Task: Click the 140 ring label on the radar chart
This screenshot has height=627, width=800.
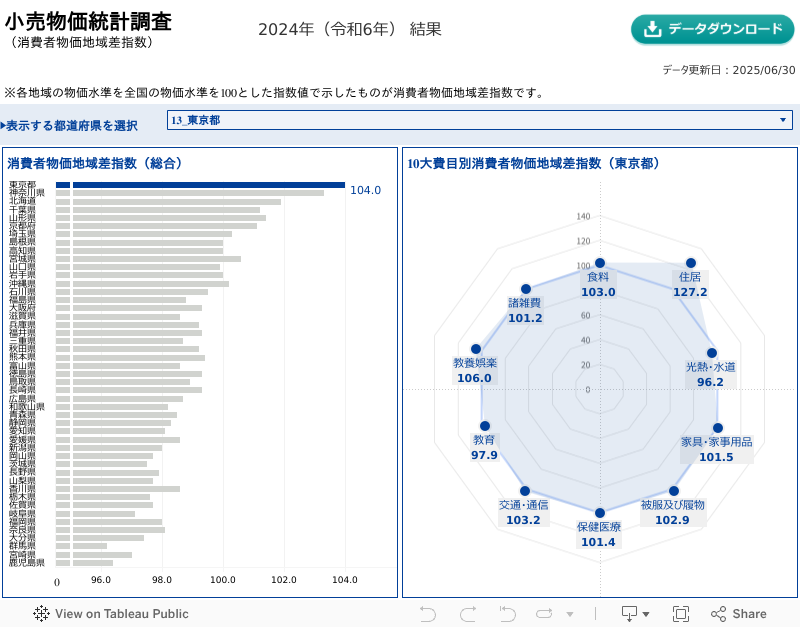Action: click(x=583, y=216)
